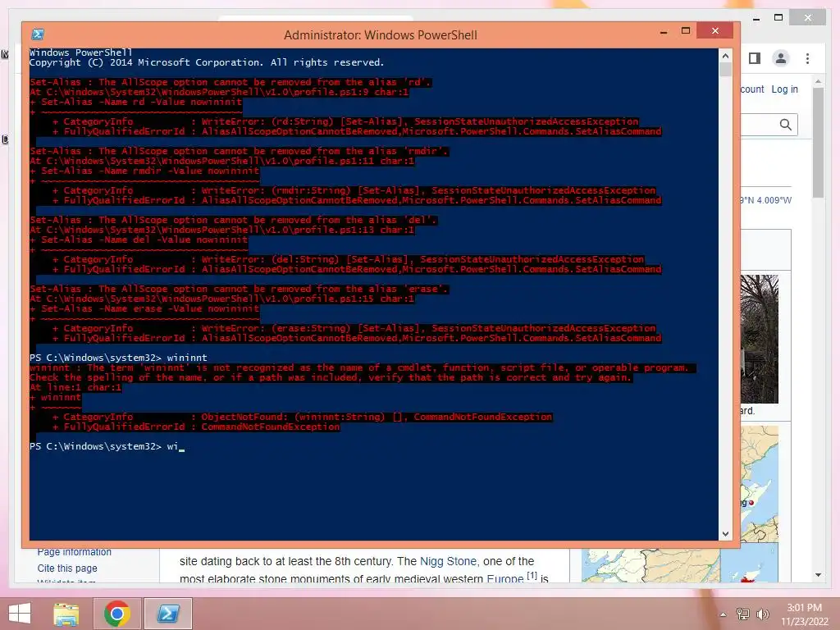840x630 pixels.
Task: Click the 'wininnt' command text at the prompt
Action: (x=187, y=358)
